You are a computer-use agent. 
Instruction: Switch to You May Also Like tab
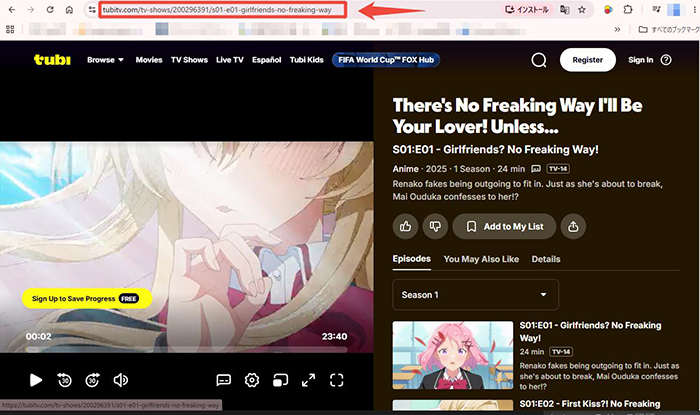click(481, 259)
